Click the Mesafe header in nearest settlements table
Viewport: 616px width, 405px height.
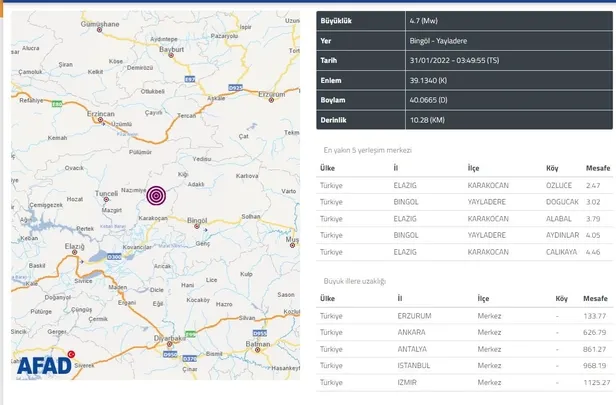pyautogui.click(x=596, y=167)
